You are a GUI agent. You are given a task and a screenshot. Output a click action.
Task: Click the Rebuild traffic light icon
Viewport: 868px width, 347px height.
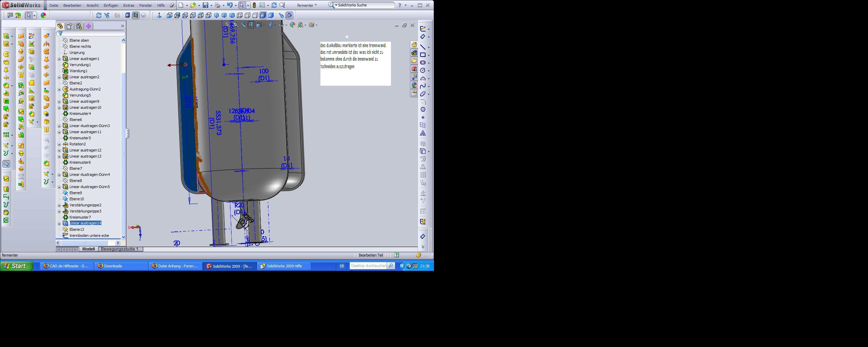coord(254,5)
